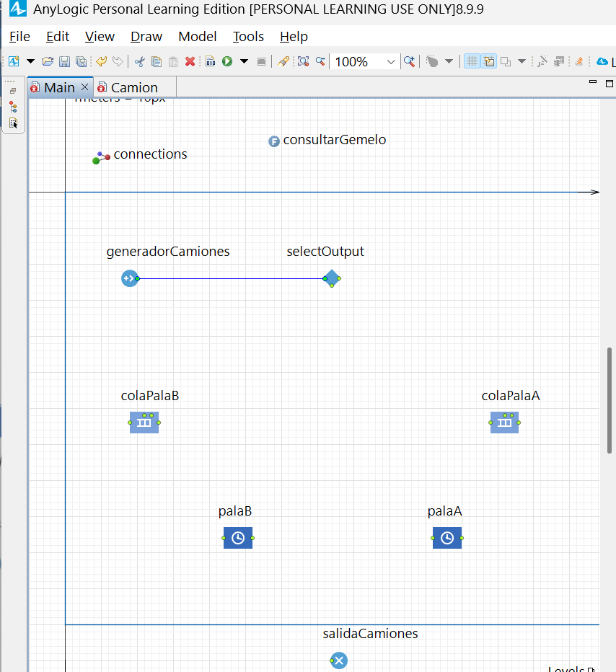This screenshot has width=616, height=672.
Task: Expand the dropdown next to the grey hand icon
Action: [x=449, y=61]
